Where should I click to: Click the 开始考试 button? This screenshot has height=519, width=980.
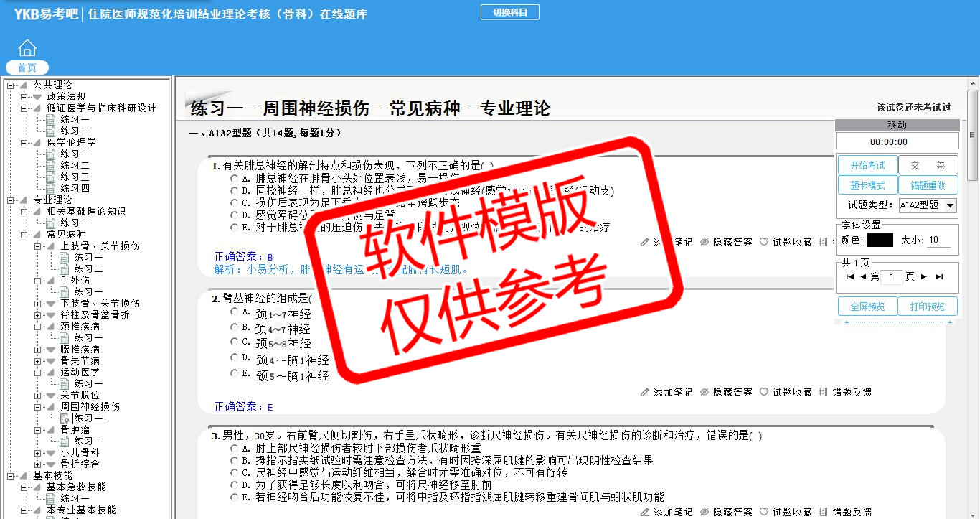(x=867, y=165)
